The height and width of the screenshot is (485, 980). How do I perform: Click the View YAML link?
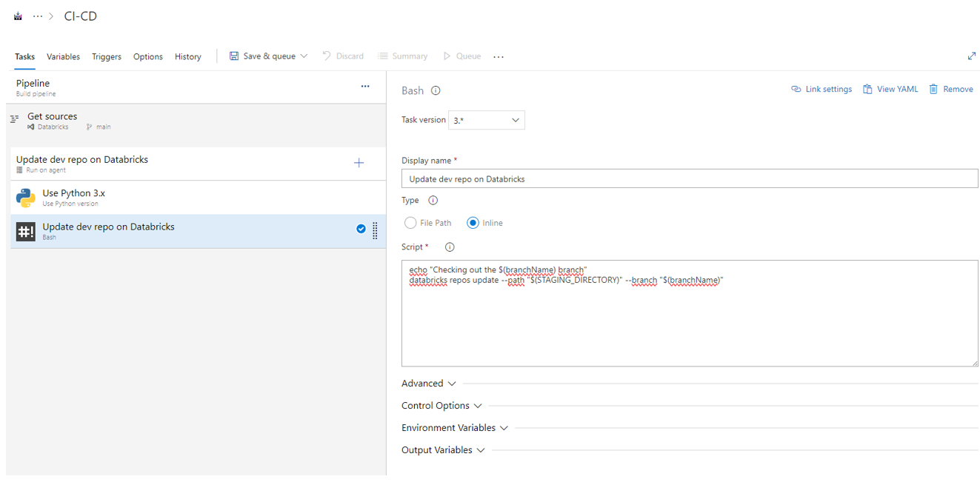pyautogui.click(x=890, y=90)
